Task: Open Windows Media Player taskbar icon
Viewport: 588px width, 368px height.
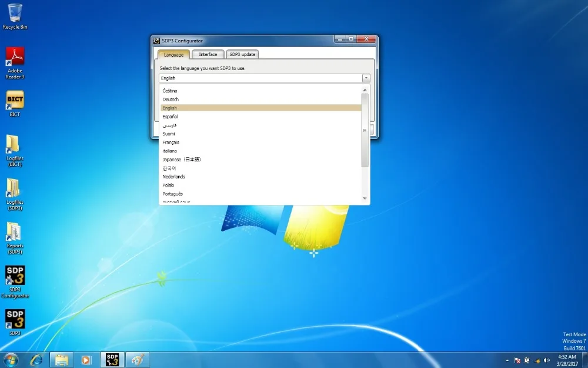Action: (86, 360)
